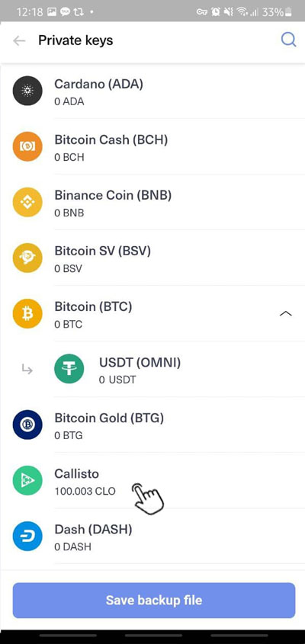Tap the Bitcoin orange logo
The height and width of the screenshot is (644, 305).
(27, 314)
